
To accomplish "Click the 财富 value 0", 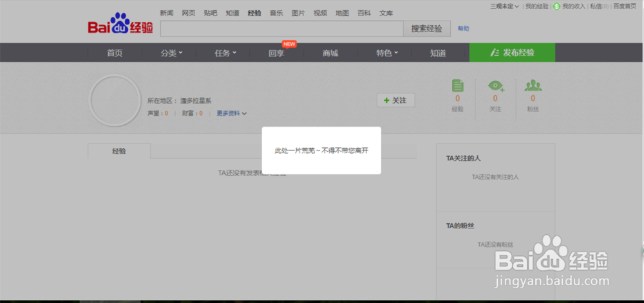I will (201, 113).
